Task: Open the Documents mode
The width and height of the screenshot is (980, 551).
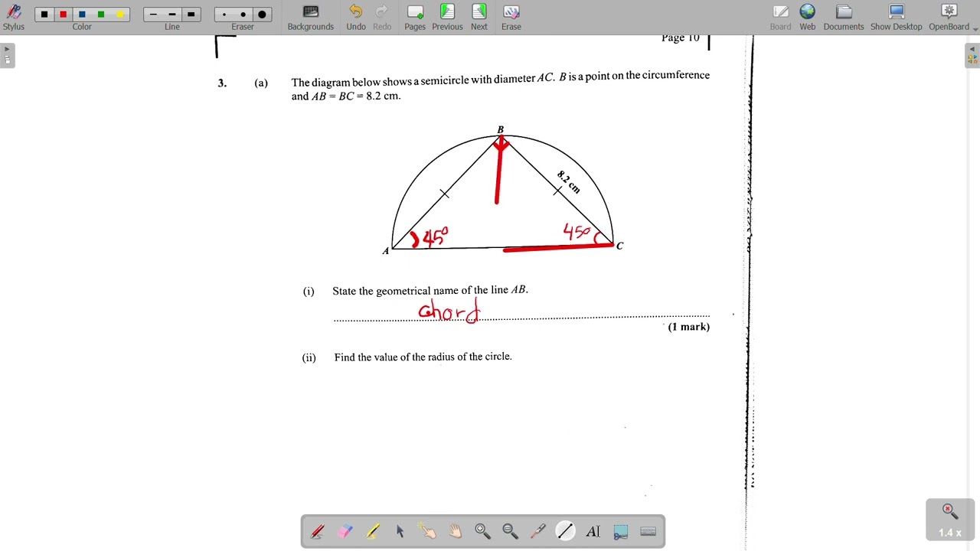Action: point(844,18)
